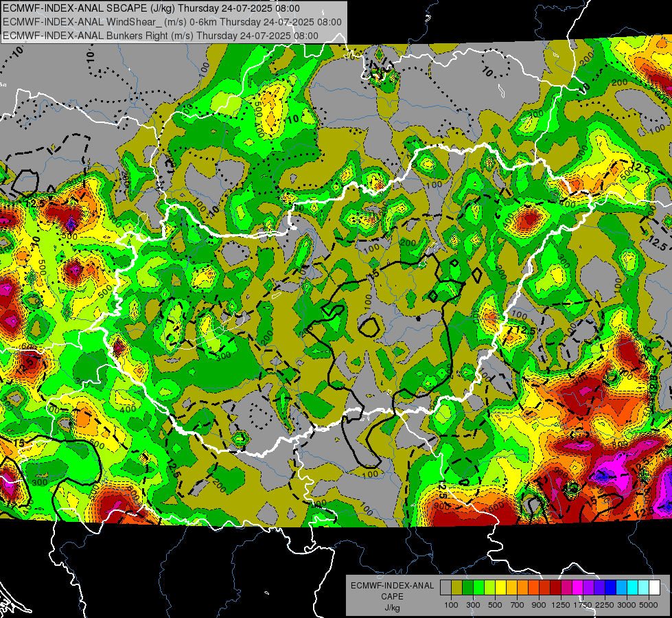Click the bright green 300–400 legend swatch
Viewport: 672px width, 618px height.
click(478, 588)
